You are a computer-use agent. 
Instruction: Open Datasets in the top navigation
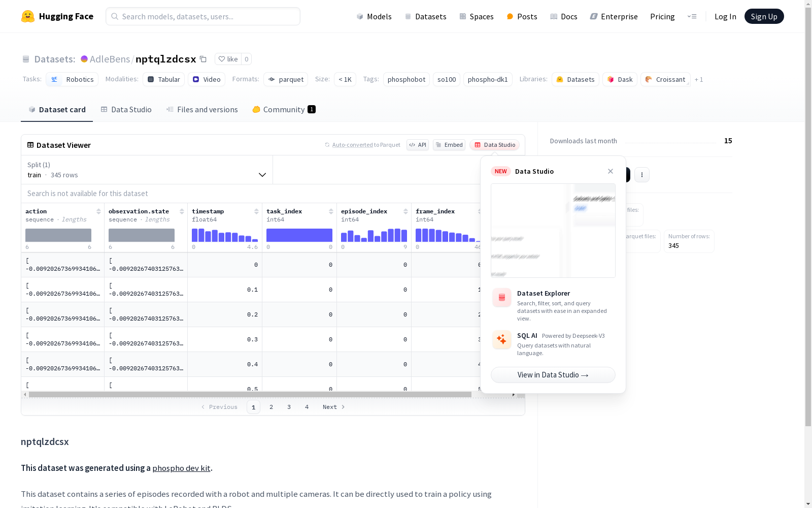[425, 16]
